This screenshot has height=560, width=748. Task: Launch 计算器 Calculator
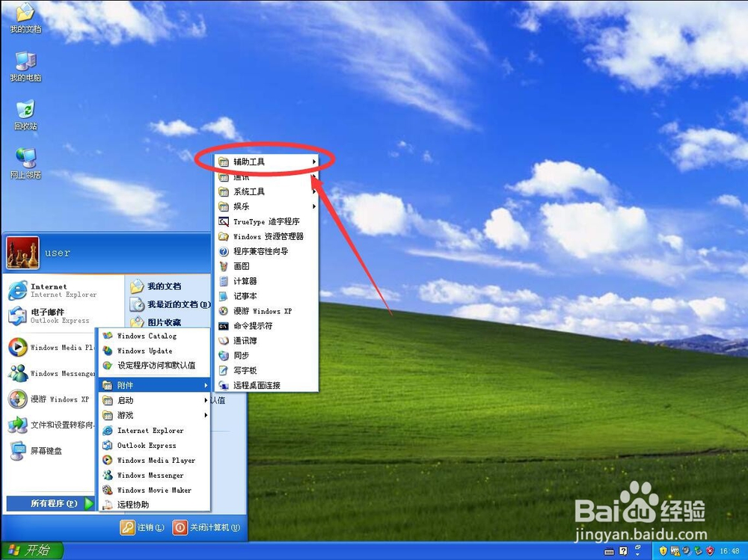[267, 281]
